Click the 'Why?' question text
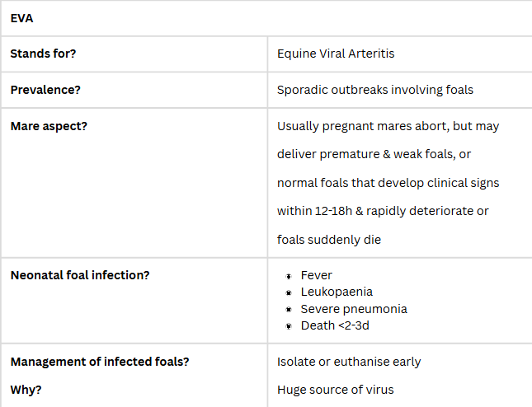 (x=26, y=390)
